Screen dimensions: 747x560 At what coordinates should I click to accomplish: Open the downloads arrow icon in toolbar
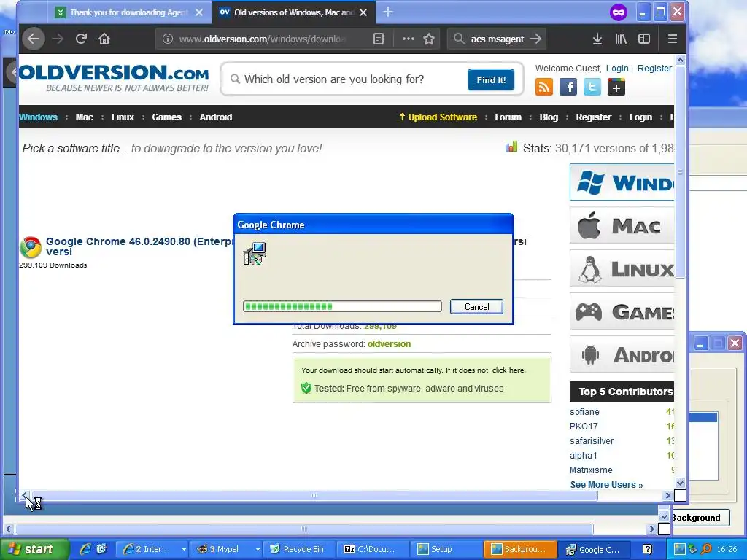click(597, 39)
